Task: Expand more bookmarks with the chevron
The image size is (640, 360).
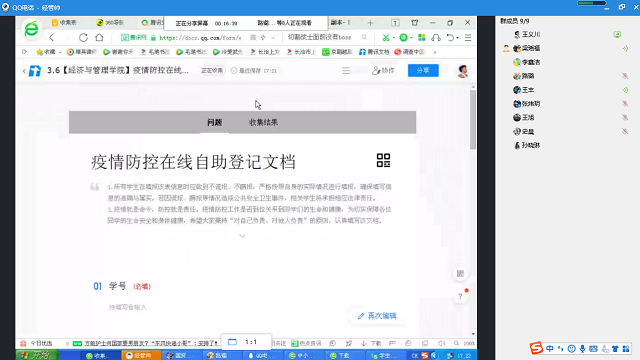Action: (435, 52)
